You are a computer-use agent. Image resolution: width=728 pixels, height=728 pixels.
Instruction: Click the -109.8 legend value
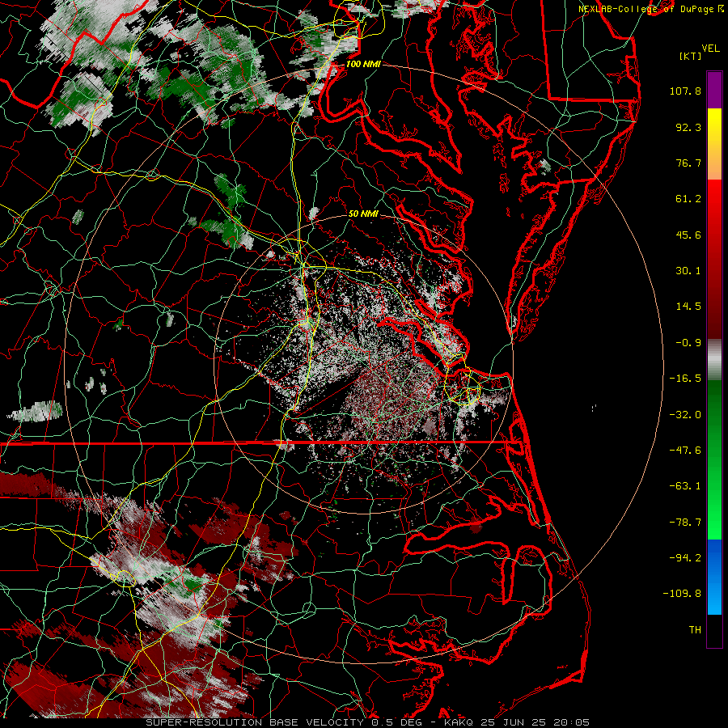click(x=683, y=594)
